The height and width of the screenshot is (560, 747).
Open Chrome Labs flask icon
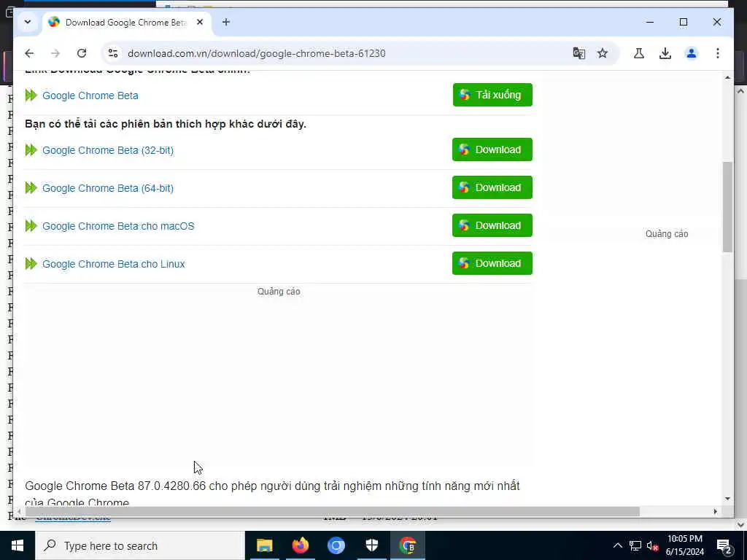[639, 53]
